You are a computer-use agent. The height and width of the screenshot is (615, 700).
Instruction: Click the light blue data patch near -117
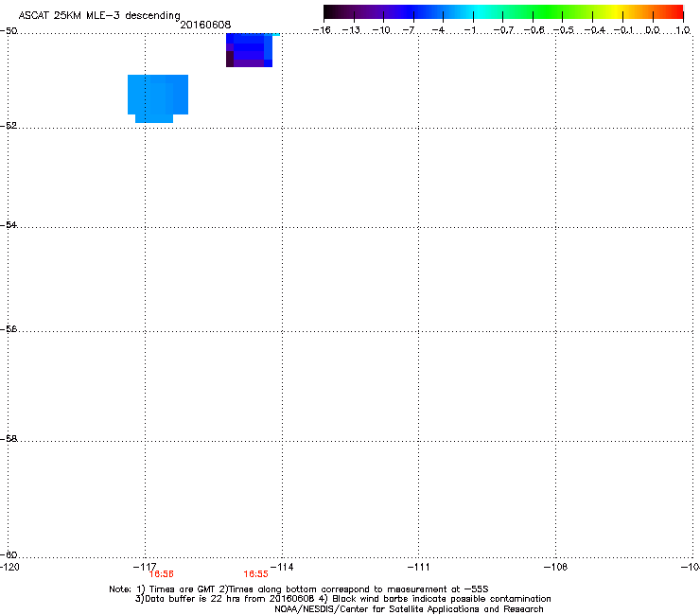click(x=158, y=98)
